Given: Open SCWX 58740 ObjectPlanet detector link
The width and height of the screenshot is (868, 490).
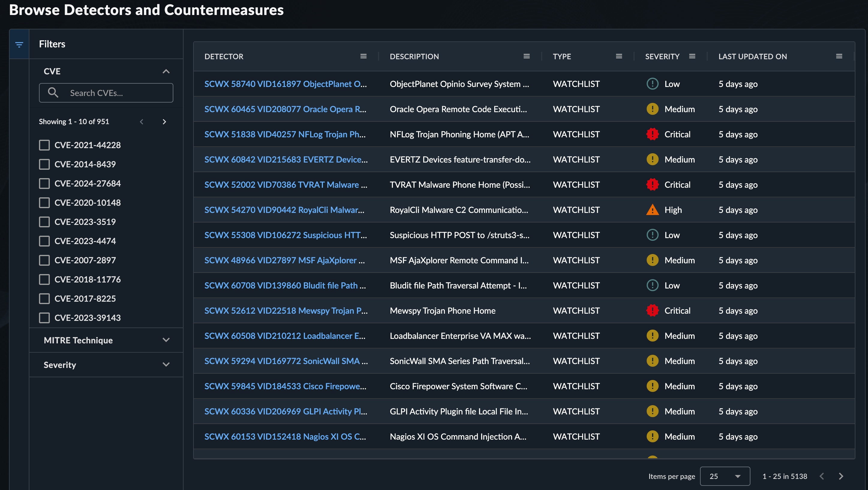Looking at the screenshot, I should coord(286,84).
